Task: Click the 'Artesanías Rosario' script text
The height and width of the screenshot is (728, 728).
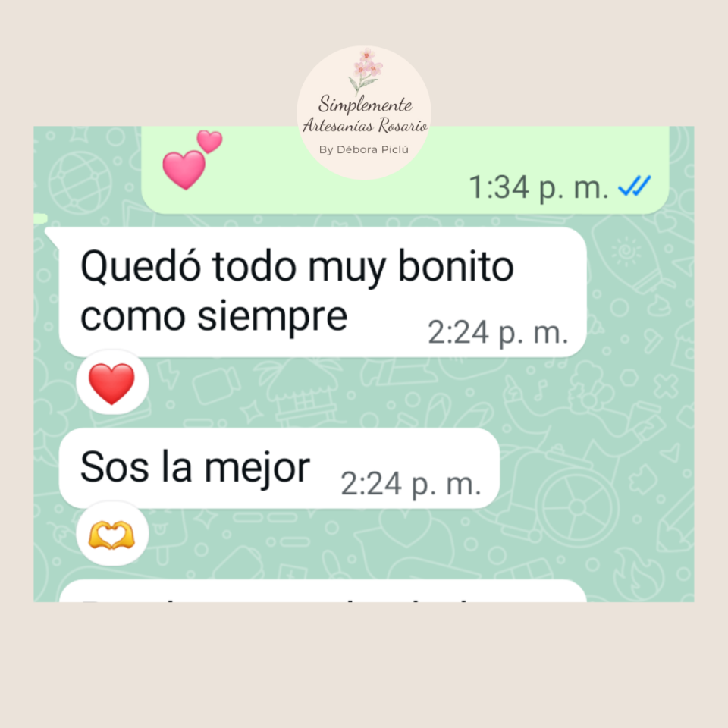Action: tap(366, 125)
